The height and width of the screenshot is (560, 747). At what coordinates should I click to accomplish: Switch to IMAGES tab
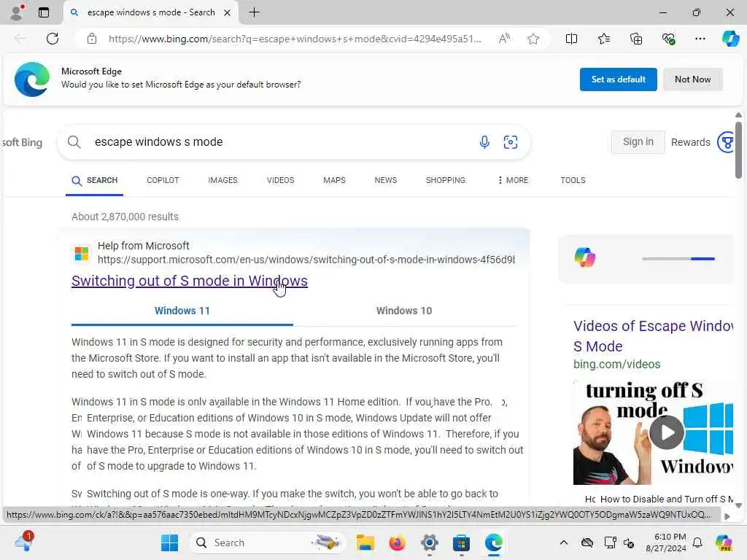pos(223,181)
